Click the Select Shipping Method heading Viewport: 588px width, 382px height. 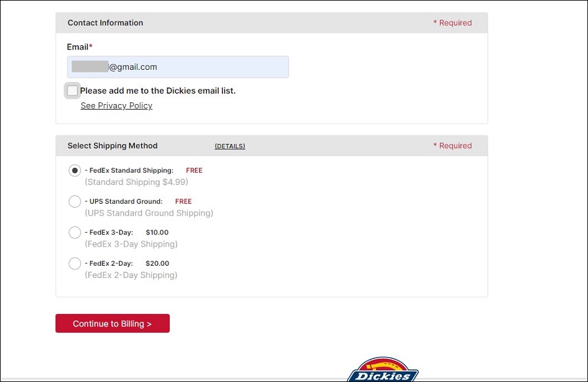[113, 146]
